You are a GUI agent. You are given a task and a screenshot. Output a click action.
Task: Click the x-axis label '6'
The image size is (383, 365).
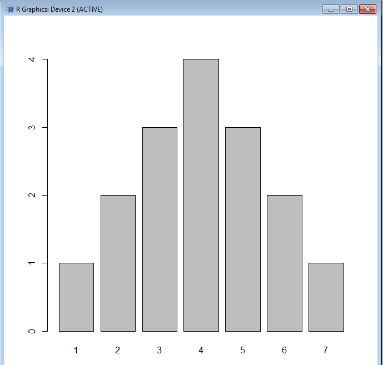[284, 350]
